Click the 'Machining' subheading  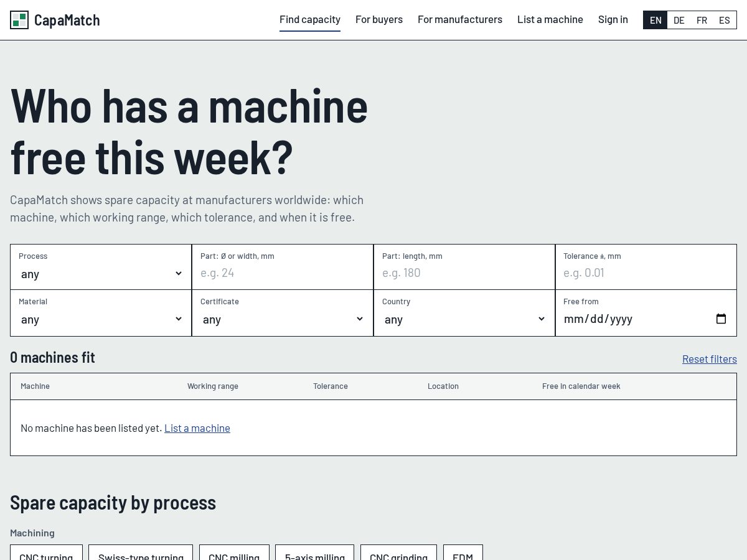point(32,533)
